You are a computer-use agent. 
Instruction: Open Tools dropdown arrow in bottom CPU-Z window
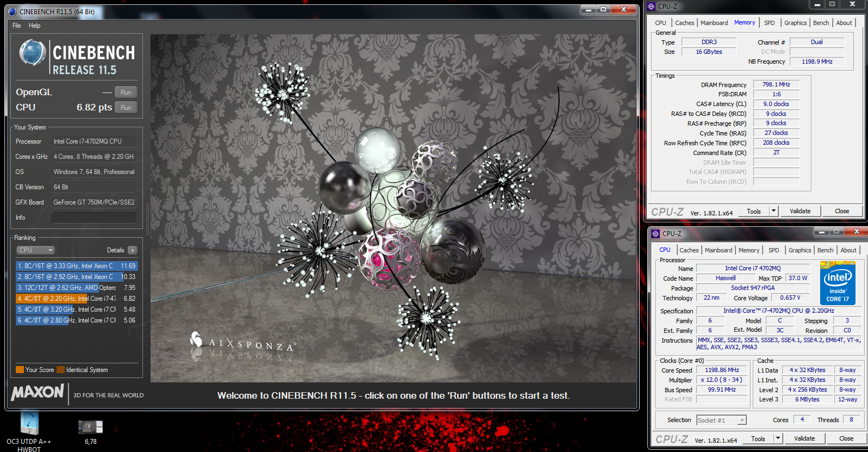[x=778, y=439]
